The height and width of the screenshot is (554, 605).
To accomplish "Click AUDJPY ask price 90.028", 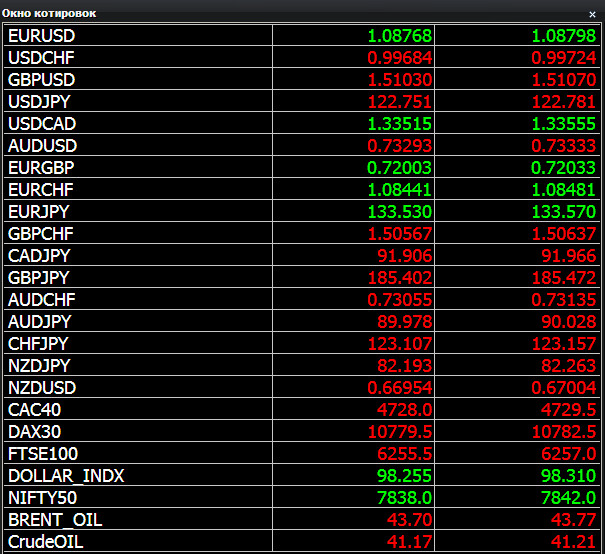I will coord(569,321).
